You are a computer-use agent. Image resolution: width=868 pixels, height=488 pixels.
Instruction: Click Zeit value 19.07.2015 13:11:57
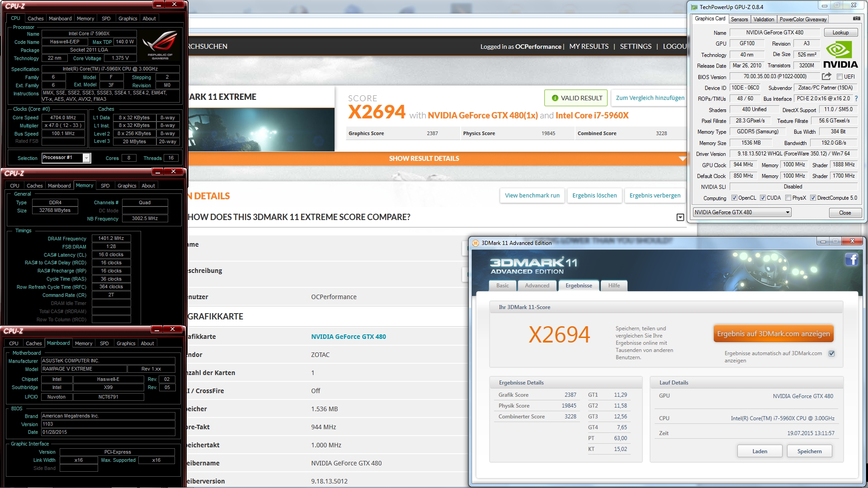pos(811,433)
